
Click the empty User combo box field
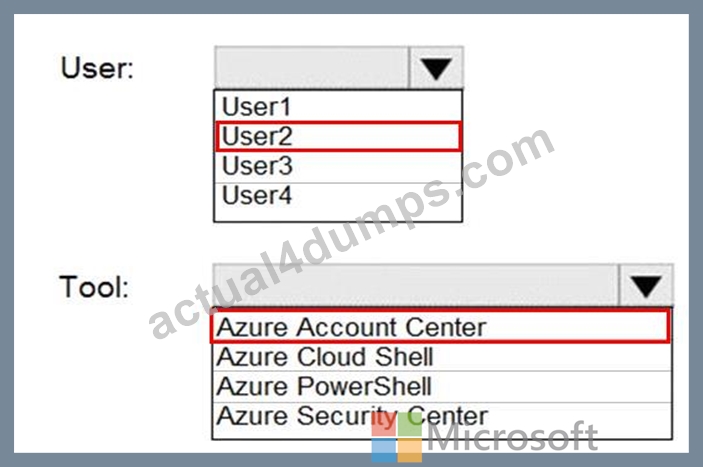click(312, 68)
